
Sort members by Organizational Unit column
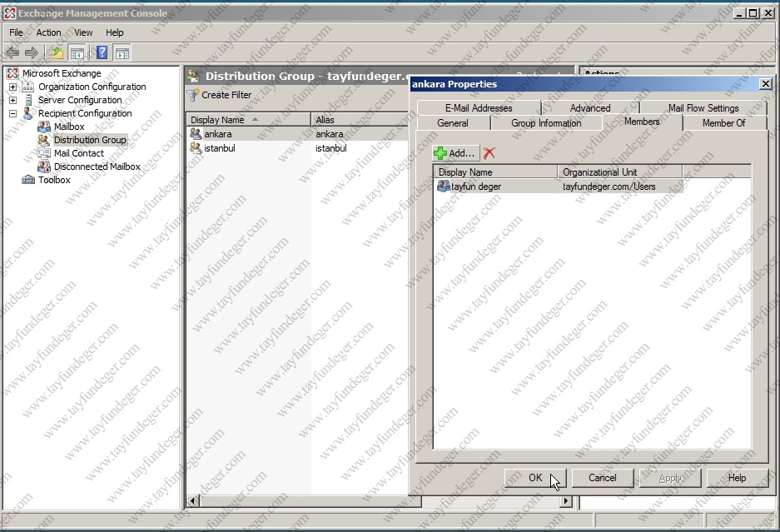(x=620, y=172)
